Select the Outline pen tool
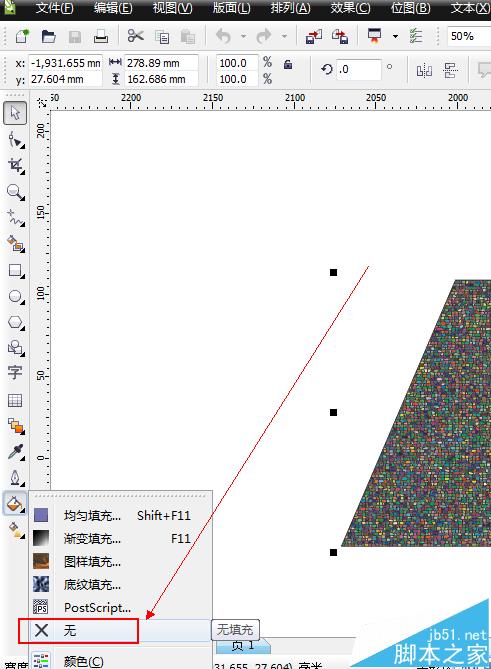This screenshot has width=491, height=669. 16,478
